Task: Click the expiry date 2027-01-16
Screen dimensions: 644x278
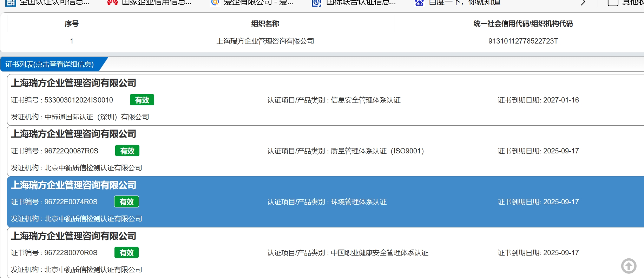Action: click(x=561, y=100)
